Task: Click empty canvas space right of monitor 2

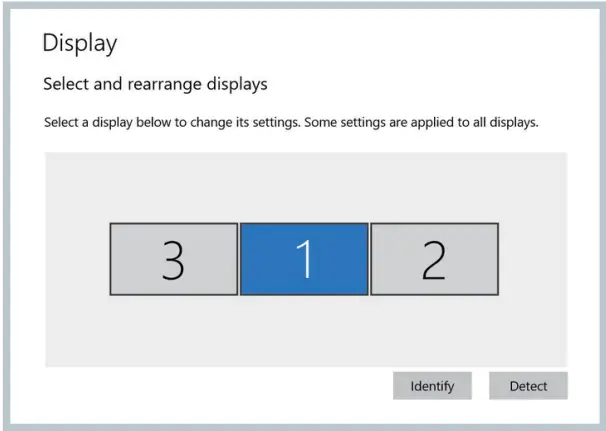Action: click(532, 259)
